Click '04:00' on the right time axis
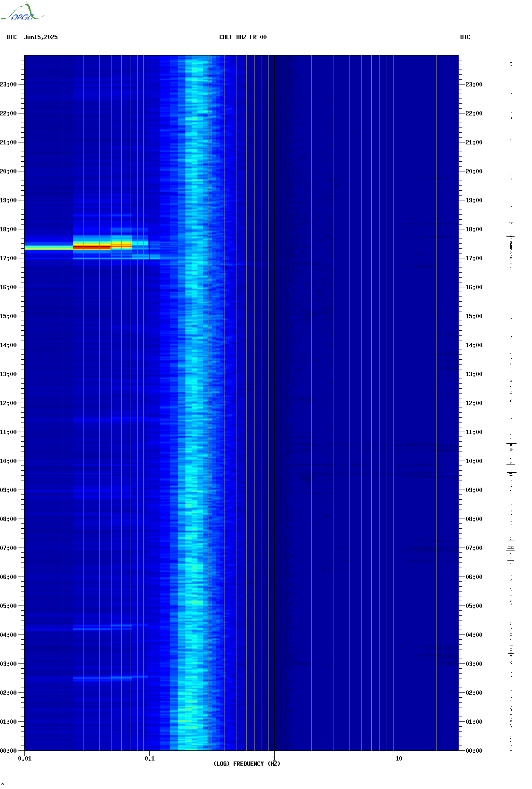The height and width of the screenshot is (789, 532). click(474, 635)
